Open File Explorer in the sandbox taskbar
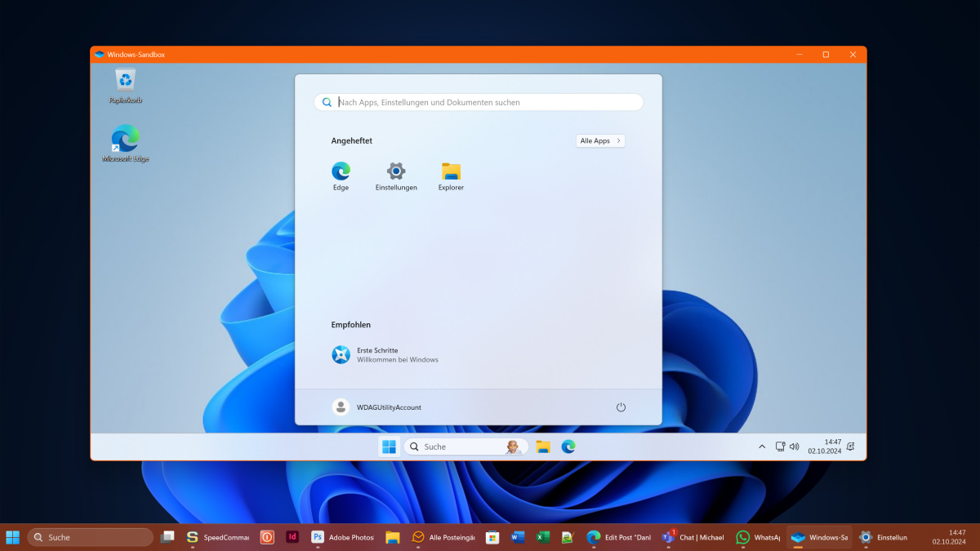 pyautogui.click(x=543, y=447)
